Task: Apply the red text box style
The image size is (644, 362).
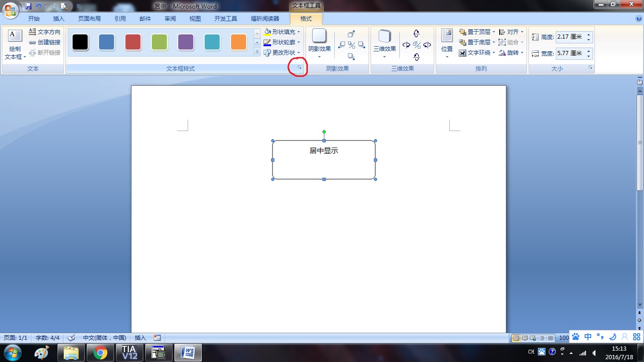Action: [133, 42]
